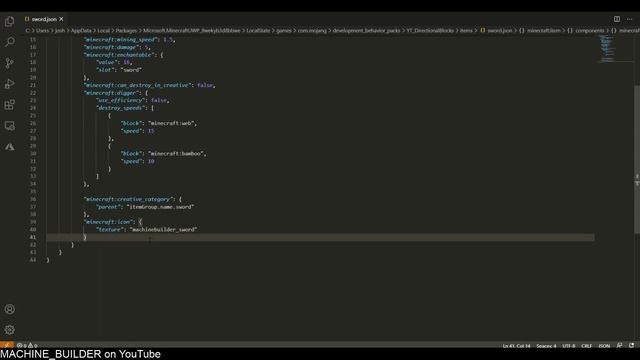The height and width of the screenshot is (360, 640).
Task: Click the "use_efficiency" key text
Action: pos(121,100)
